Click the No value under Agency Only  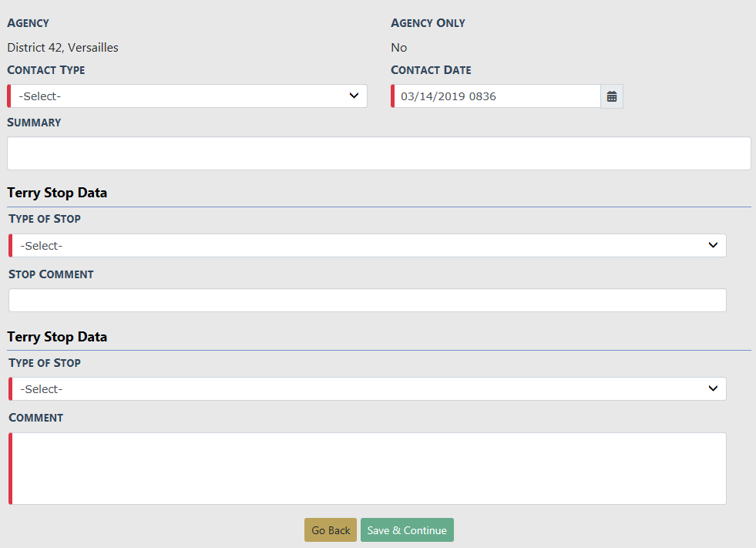click(398, 48)
